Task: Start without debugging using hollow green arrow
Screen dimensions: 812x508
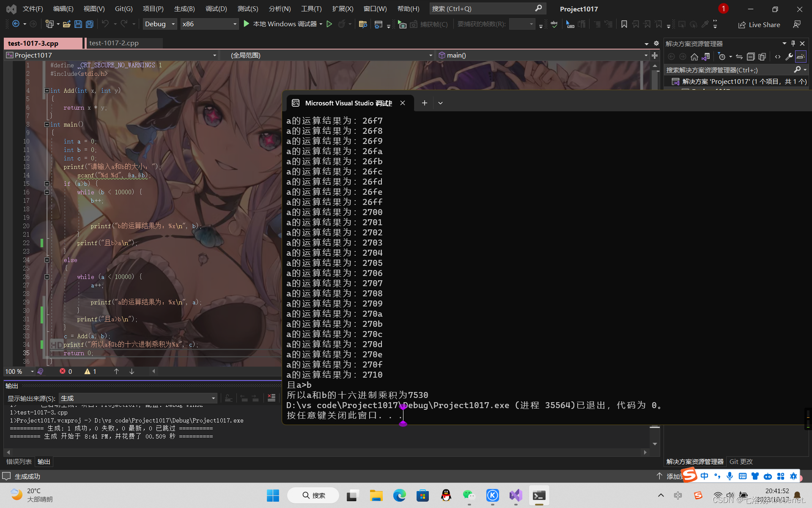Action: (x=329, y=24)
